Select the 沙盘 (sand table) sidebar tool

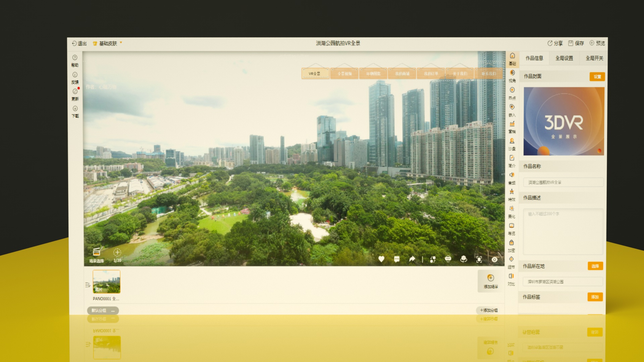coord(512,144)
